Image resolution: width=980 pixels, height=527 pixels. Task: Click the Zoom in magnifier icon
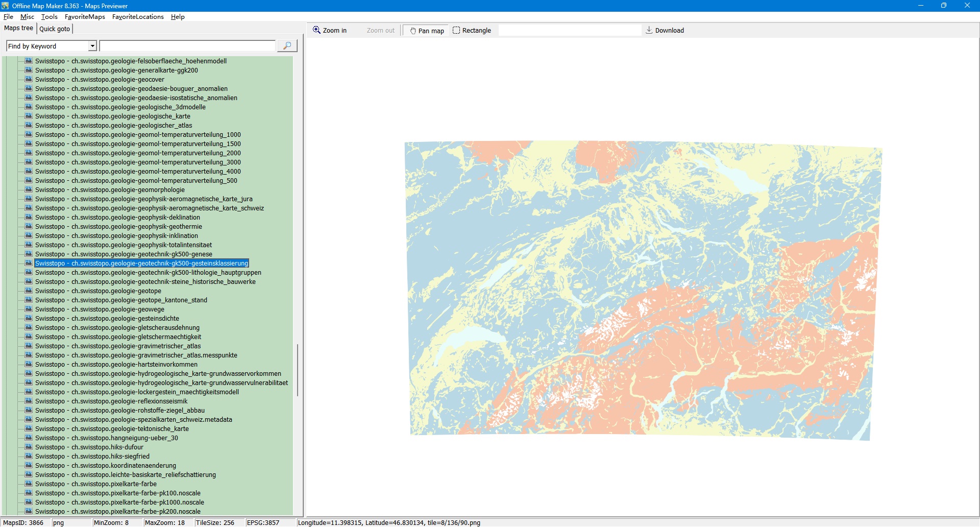317,30
